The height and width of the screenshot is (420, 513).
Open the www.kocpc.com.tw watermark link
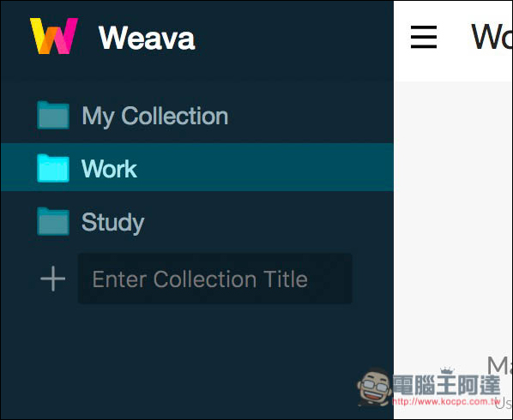446,401
